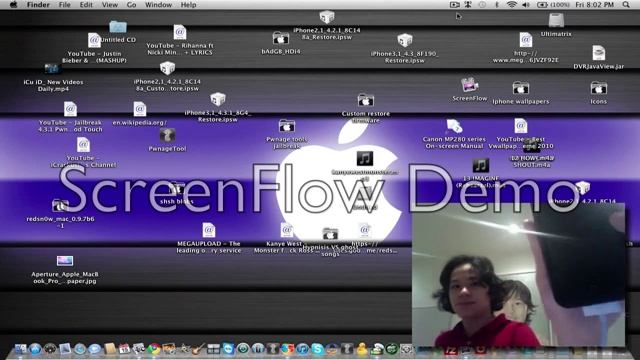Open the Custom restore firmware folder
The width and height of the screenshot is (640, 360).
click(365, 100)
